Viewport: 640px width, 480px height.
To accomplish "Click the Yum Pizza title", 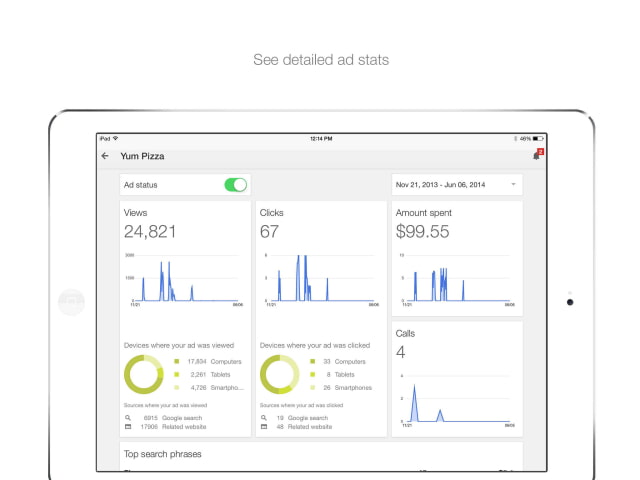I will coord(142,156).
